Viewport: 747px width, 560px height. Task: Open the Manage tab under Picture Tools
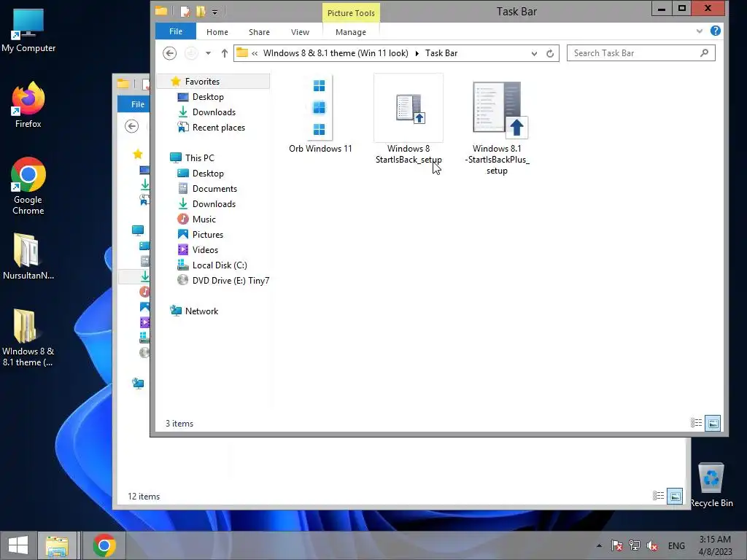[351, 32]
